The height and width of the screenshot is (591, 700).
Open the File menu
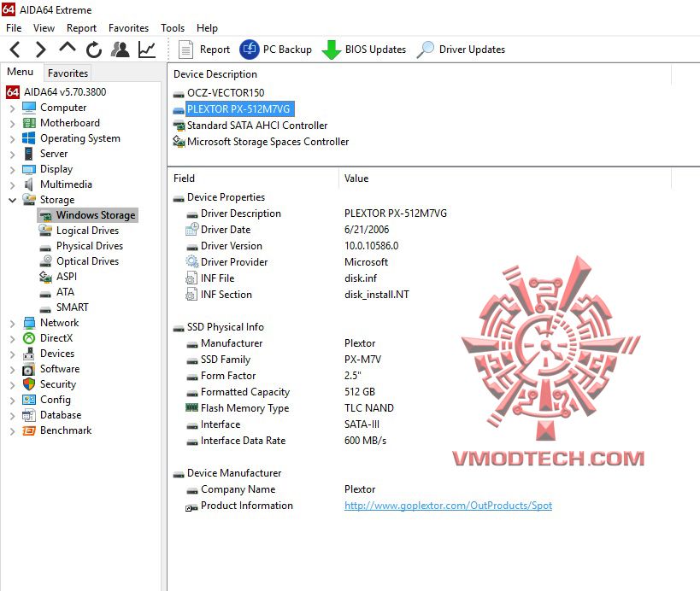[14, 27]
